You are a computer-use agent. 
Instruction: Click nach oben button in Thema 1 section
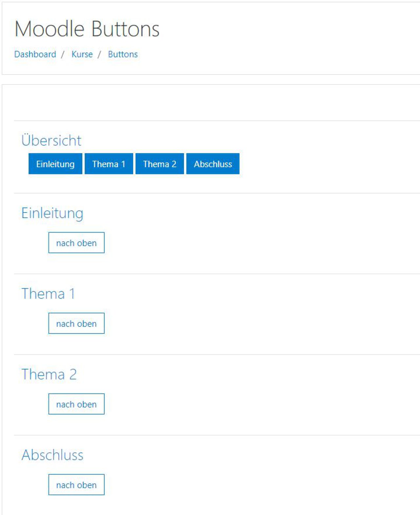(76, 323)
